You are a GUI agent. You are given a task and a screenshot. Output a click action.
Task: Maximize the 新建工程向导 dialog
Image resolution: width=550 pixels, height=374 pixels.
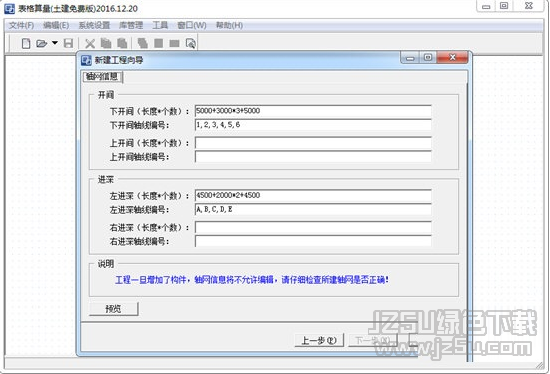pos(428,58)
